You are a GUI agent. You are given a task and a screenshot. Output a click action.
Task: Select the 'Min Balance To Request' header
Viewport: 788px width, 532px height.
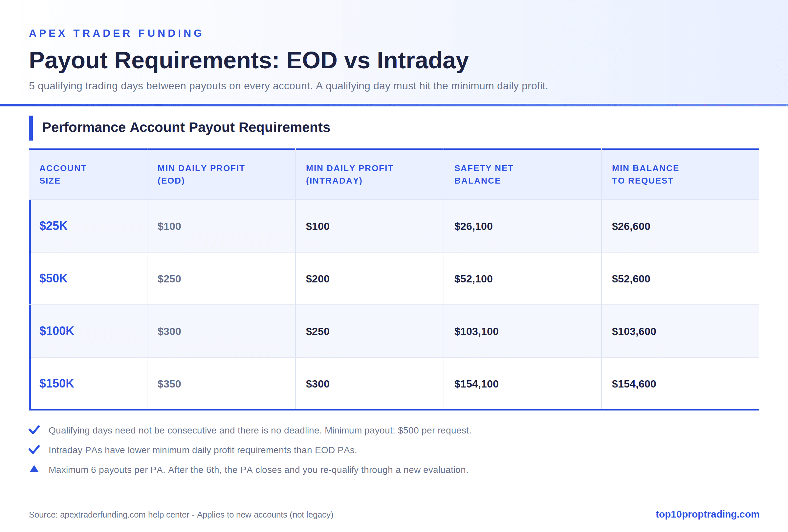680,174
